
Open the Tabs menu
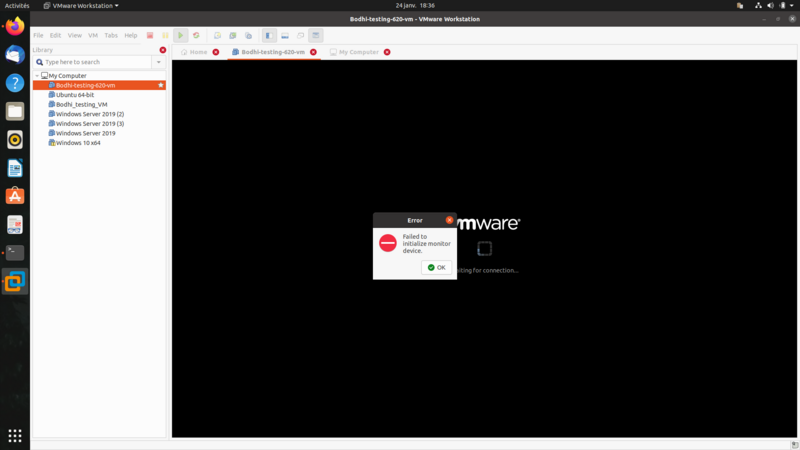point(111,35)
